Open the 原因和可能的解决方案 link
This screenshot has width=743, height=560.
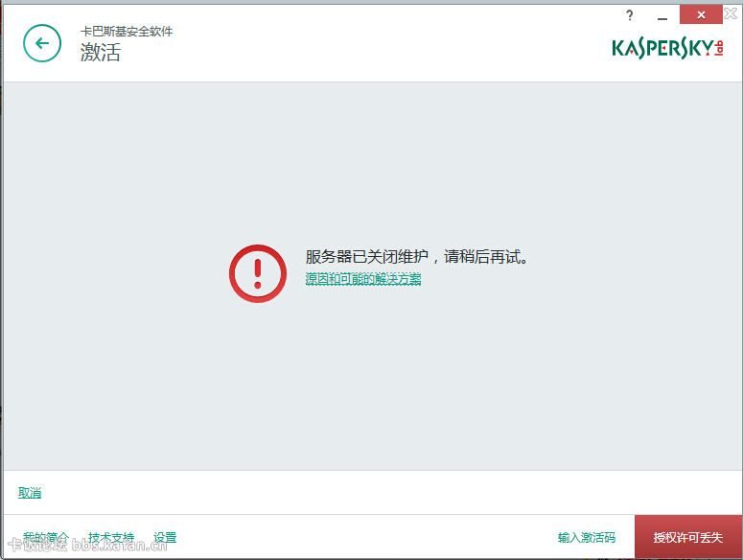click(x=363, y=279)
